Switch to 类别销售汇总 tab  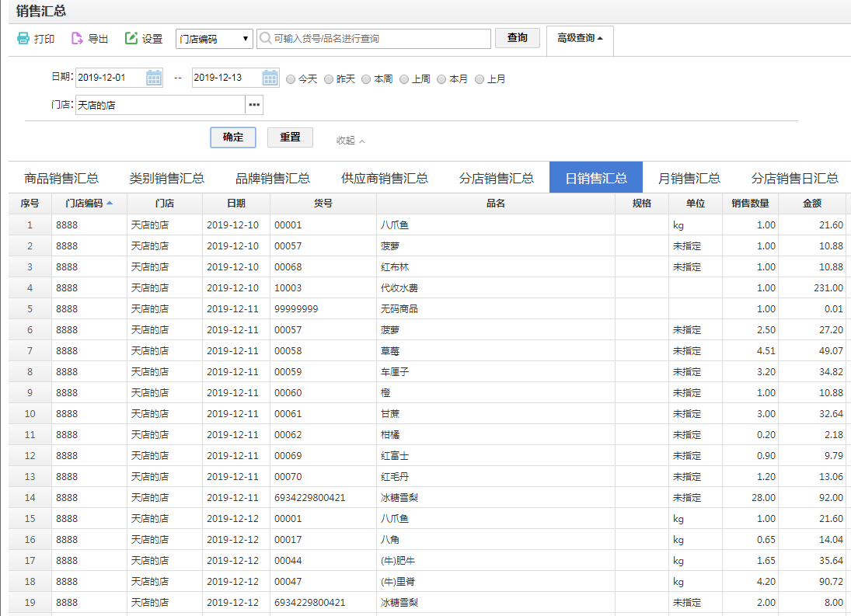click(166, 178)
